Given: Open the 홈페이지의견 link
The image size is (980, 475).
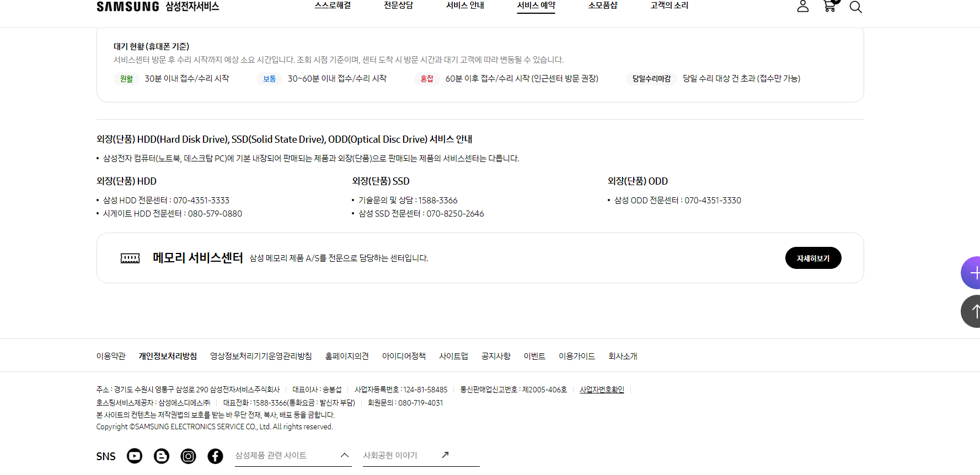Looking at the screenshot, I should click(347, 356).
